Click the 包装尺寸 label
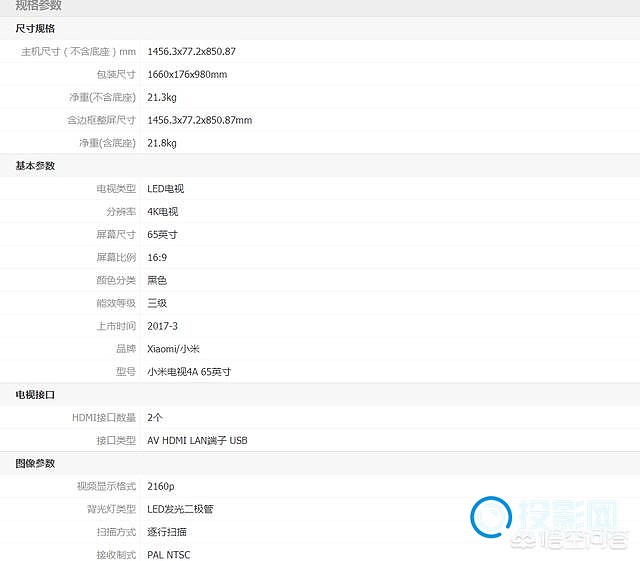 (x=116, y=74)
